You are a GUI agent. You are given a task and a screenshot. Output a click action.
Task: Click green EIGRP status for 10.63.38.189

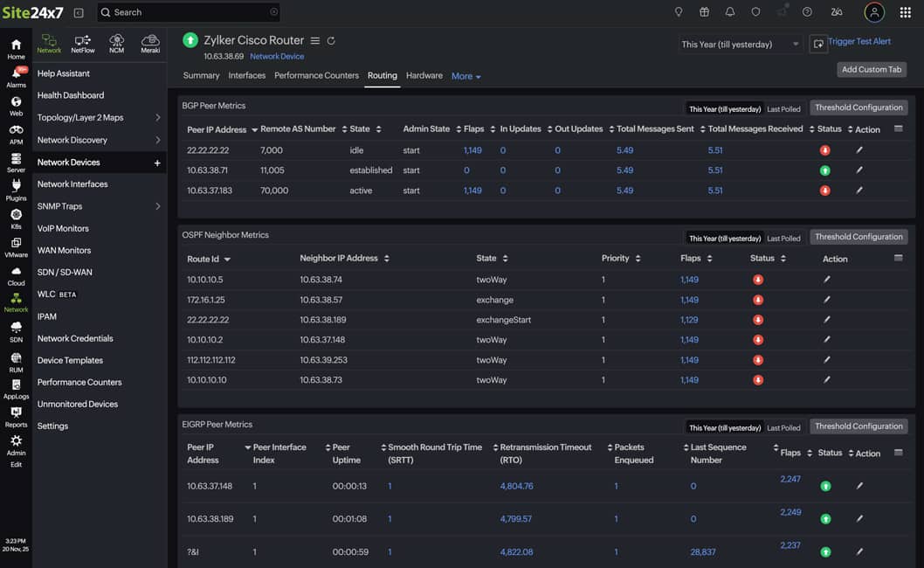pyautogui.click(x=825, y=518)
